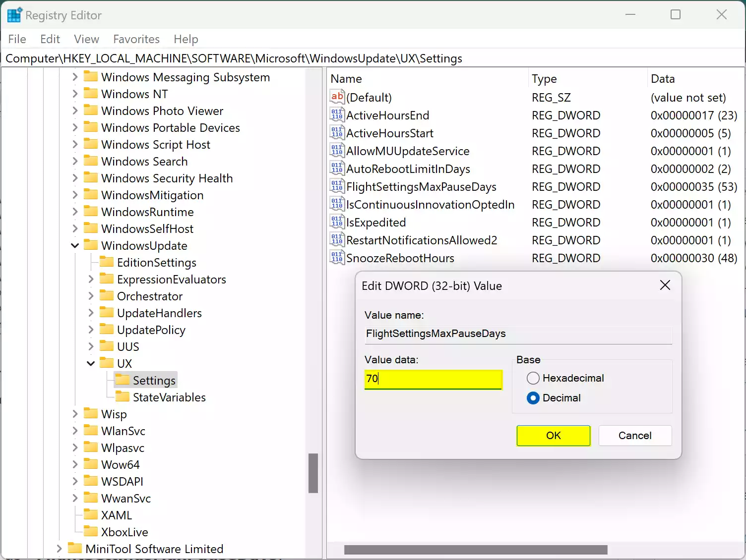The image size is (746, 560).
Task: Select the Windows Photo Viewer tree item
Action: click(162, 111)
